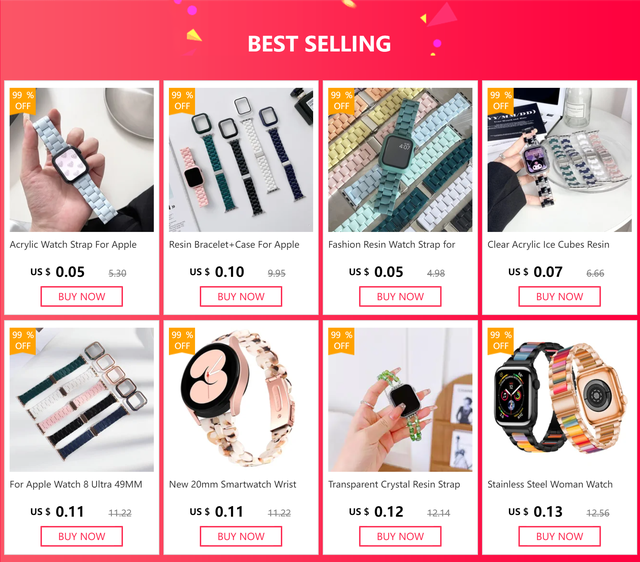
Task: Click Buy Now for Apple Watch 8 Ultra
Action: click(x=82, y=536)
